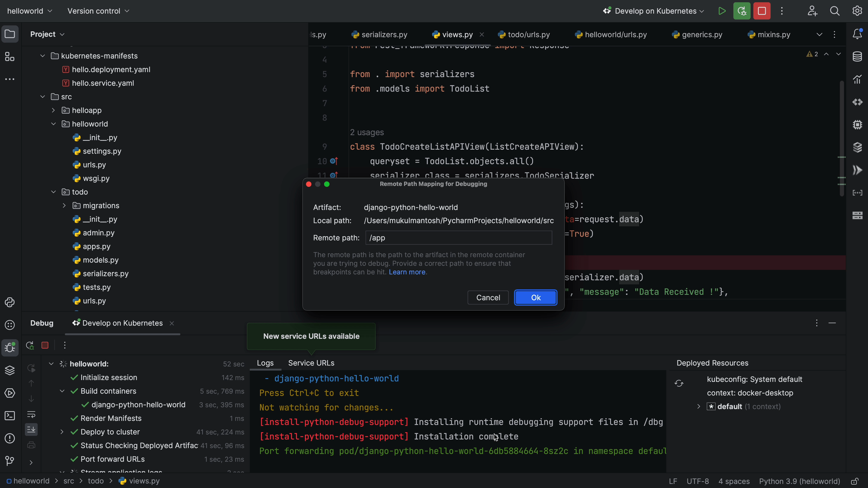Viewport: 868px width, 488px height.
Task: Click Ok in the Remote Path Mapping dialog
Action: pos(536,298)
